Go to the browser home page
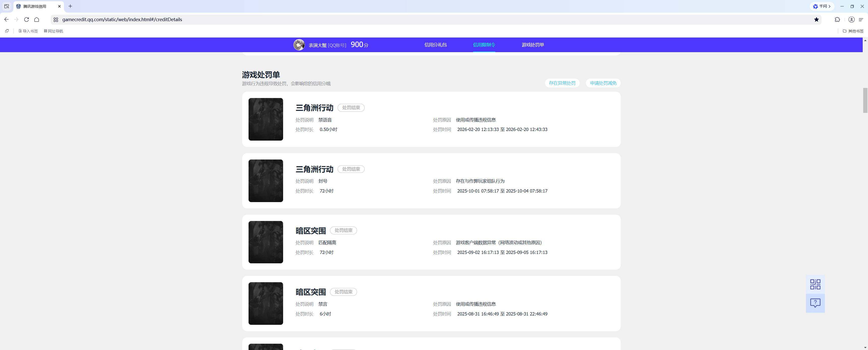Screen dimensions: 868x350 point(36,19)
